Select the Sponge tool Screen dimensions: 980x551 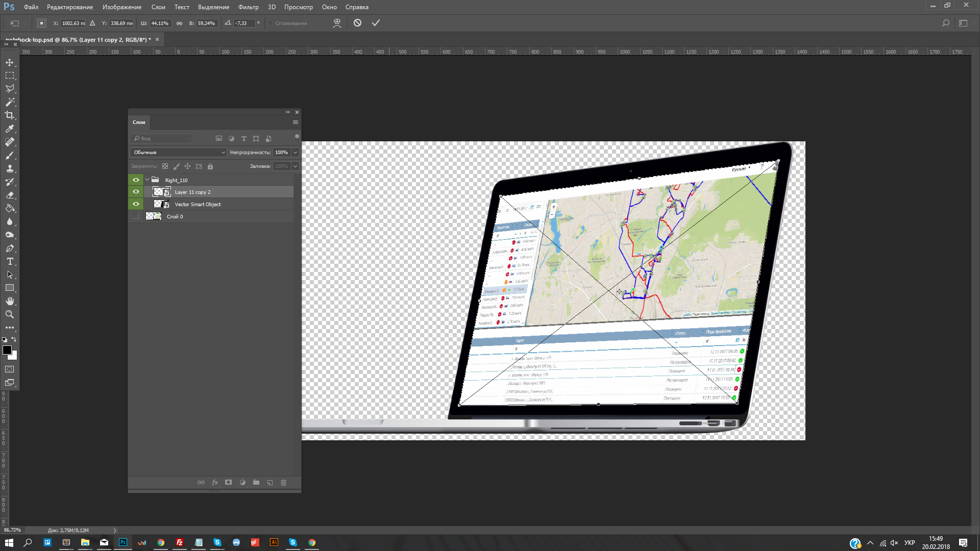pos(10,235)
